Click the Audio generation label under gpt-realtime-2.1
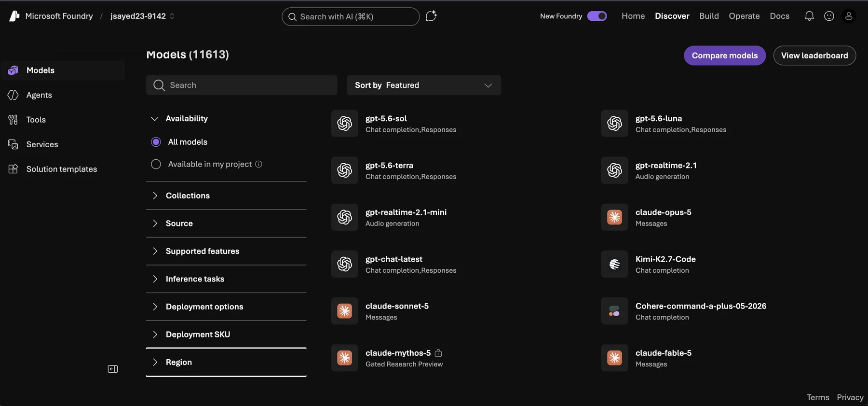868x406 pixels. (662, 177)
